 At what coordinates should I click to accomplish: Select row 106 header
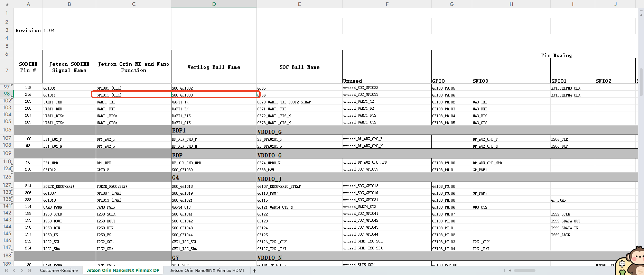pyautogui.click(x=7, y=130)
